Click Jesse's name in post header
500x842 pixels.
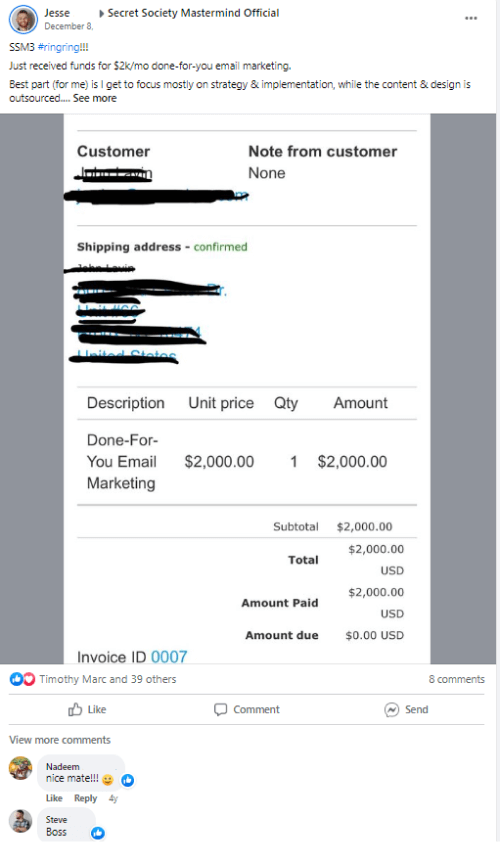point(57,13)
